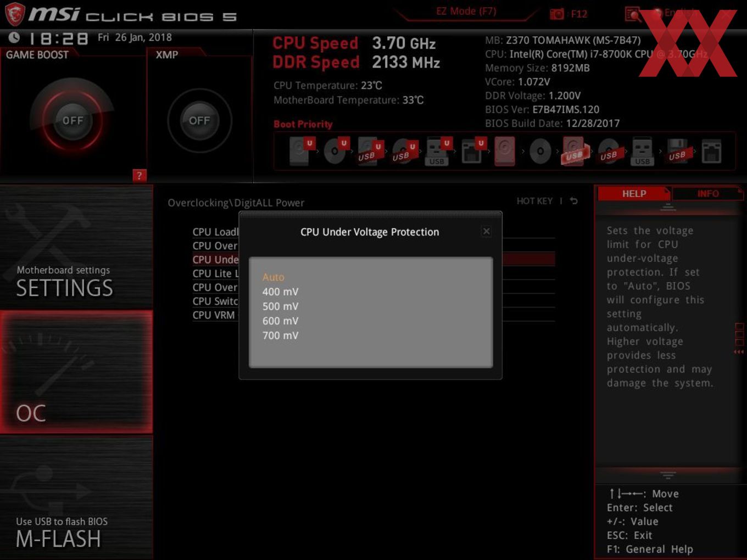Click the back arrow next to HOT KEY
This screenshot has height=560, width=747.
573,201
